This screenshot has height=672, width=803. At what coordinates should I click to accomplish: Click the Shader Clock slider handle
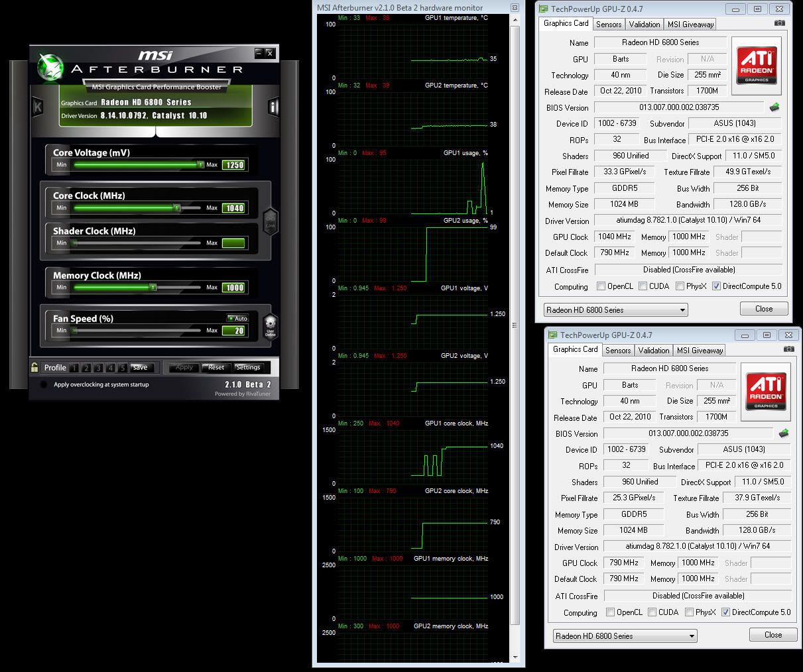[x=75, y=243]
